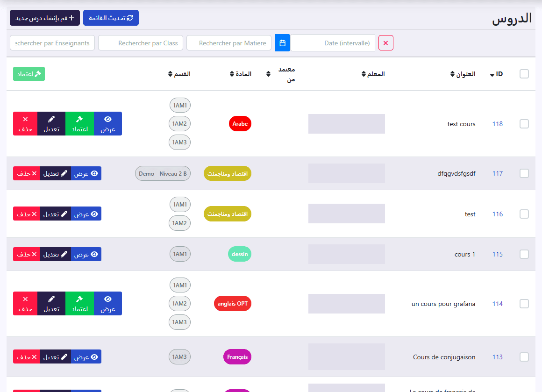Check the box for lesson 118
The image size is (542, 392).
524,124
